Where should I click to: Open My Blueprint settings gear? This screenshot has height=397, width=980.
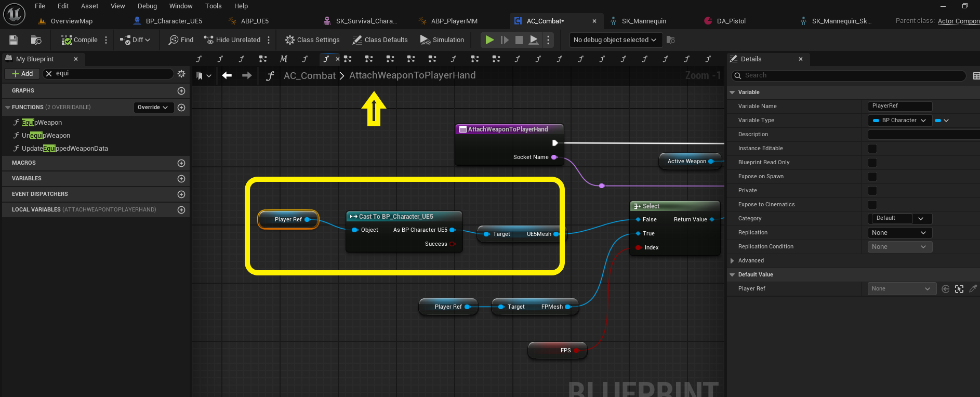[x=181, y=74]
